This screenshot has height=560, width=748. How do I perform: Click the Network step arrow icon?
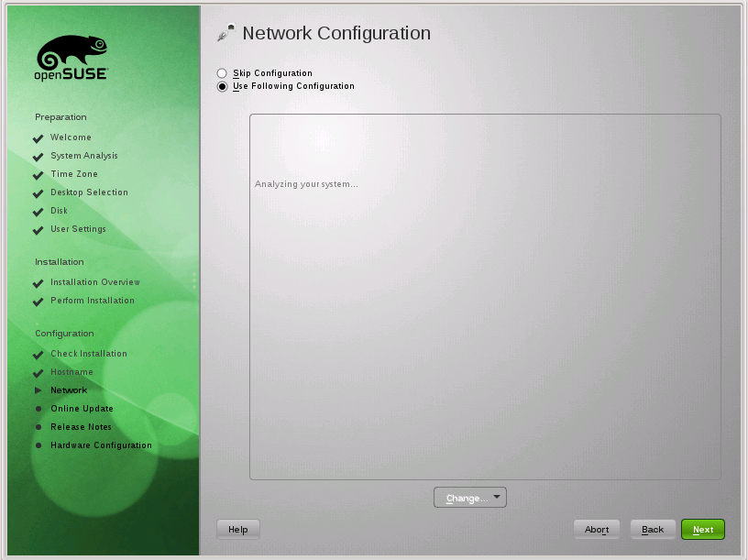38,390
